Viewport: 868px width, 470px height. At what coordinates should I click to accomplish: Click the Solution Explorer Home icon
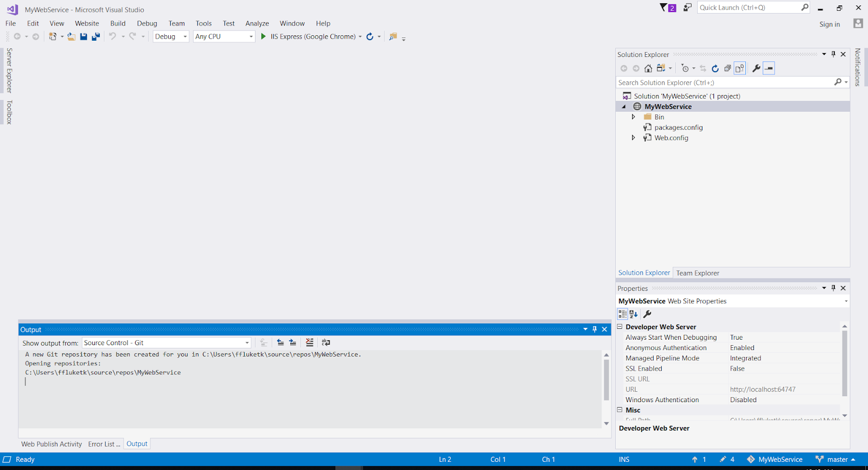[x=648, y=68]
